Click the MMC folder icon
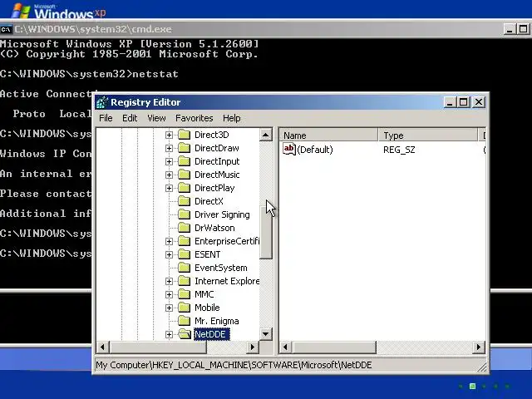The width and height of the screenshot is (532, 399). (185, 294)
